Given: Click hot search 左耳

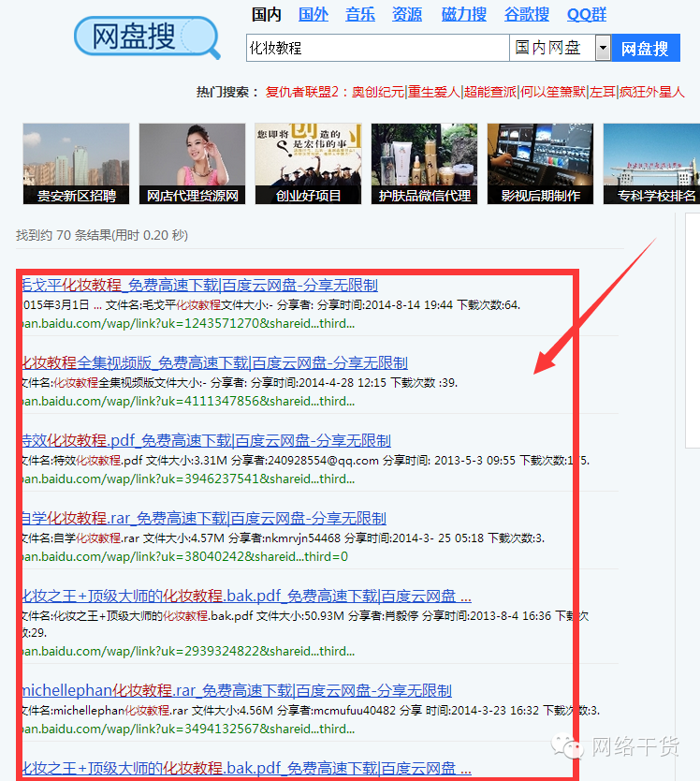Looking at the screenshot, I should pos(603,92).
